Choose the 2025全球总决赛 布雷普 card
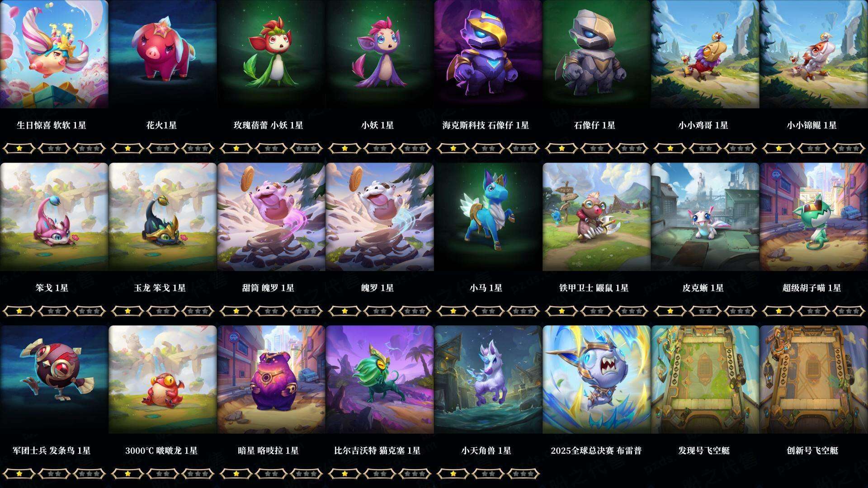This screenshot has width=868, height=488. click(597, 380)
